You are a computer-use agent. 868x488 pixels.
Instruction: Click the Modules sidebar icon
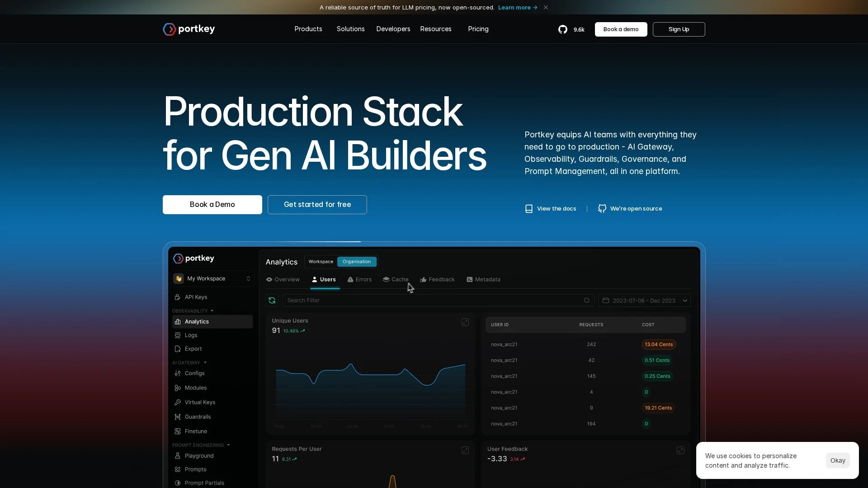click(178, 388)
